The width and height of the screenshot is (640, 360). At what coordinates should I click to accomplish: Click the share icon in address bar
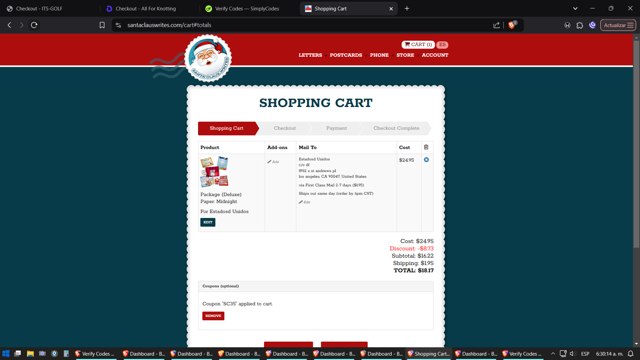click(x=496, y=25)
